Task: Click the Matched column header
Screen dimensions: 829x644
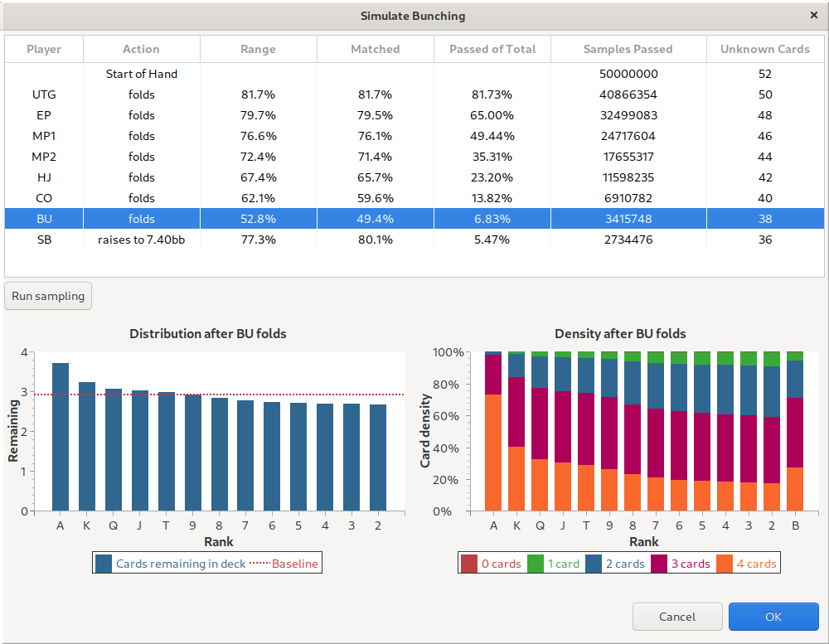Action: (376, 49)
